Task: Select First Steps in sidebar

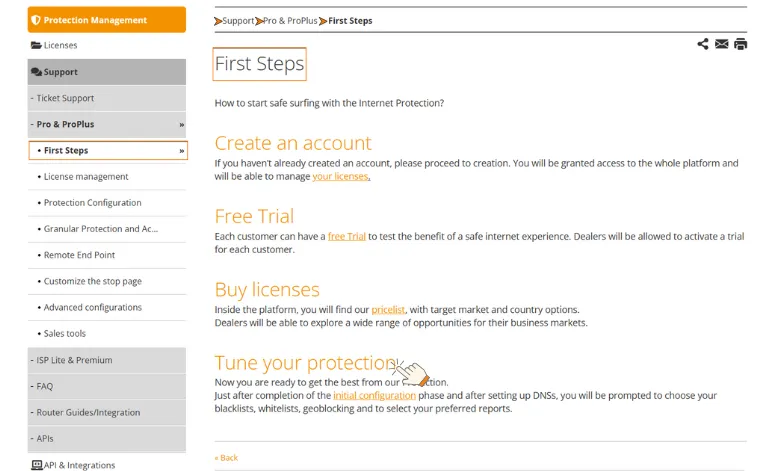Action: 108,151
